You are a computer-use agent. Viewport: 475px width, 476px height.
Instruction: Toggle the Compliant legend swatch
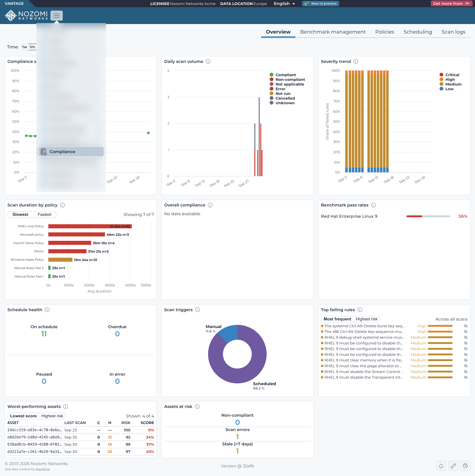coord(271,75)
